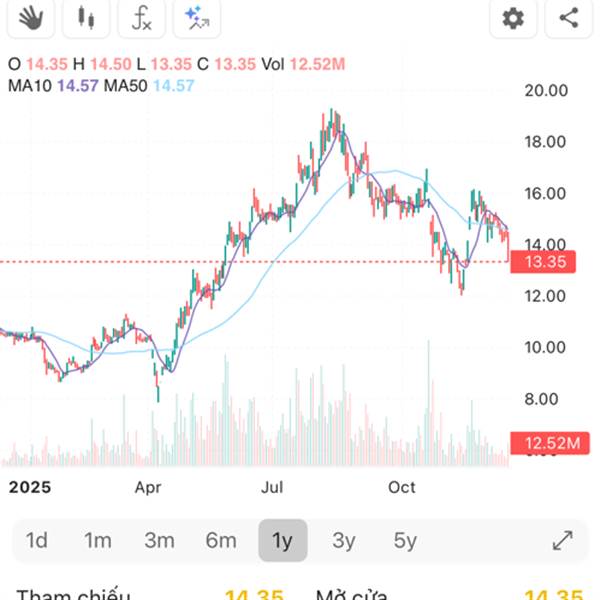The width and height of the screenshot is (600, 600).
Task: Click the 12.52M volume tag
Action: tap(538, 443)
